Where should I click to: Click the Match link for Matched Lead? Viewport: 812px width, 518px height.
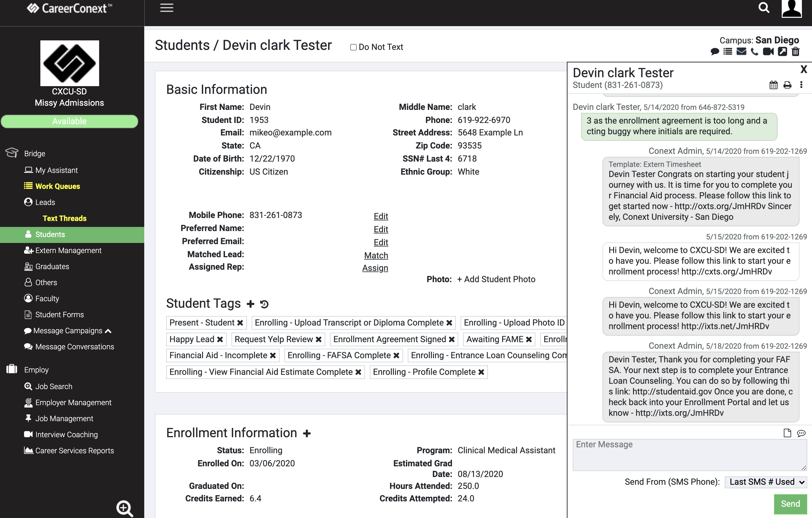click(376, 255)
